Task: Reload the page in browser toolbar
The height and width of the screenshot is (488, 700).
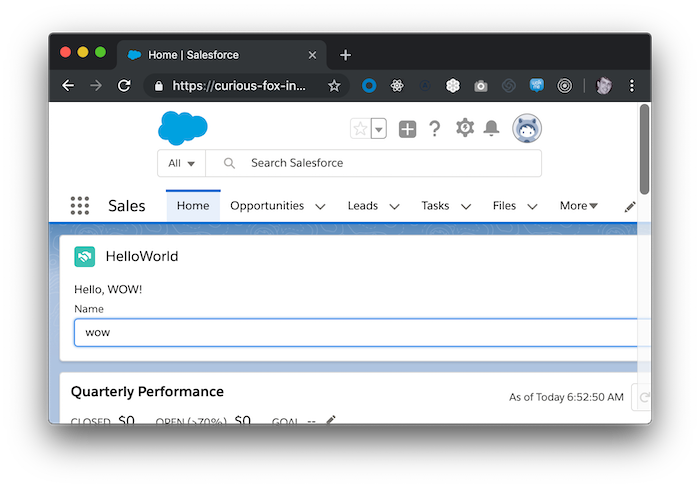Action: point(124,85)
